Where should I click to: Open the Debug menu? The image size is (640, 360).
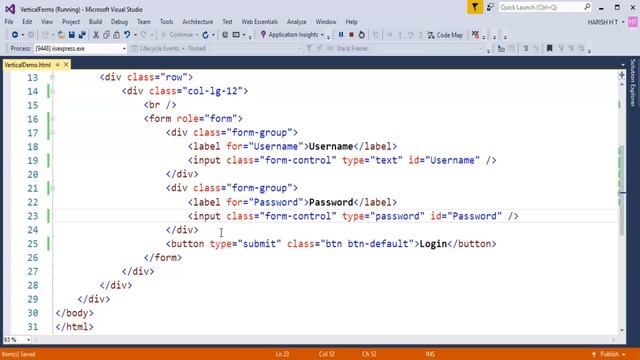tap(119, 22)
